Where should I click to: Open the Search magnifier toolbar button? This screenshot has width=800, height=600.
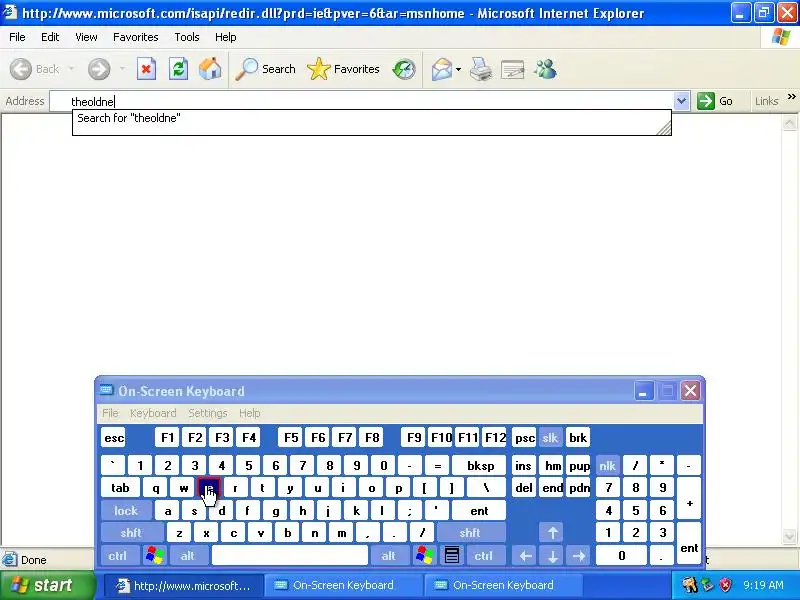(265, 69)
